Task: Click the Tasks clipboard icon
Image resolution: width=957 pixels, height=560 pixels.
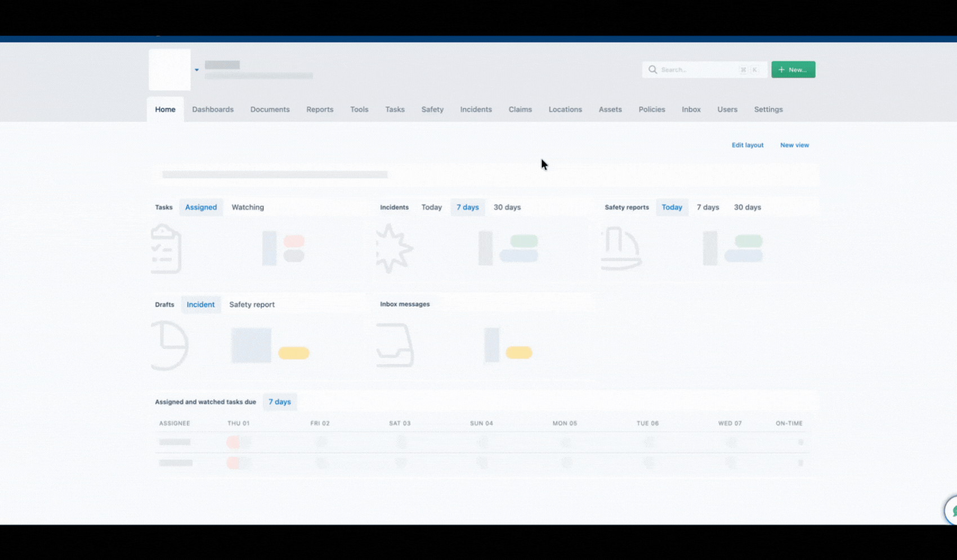Action: (166, 248)
